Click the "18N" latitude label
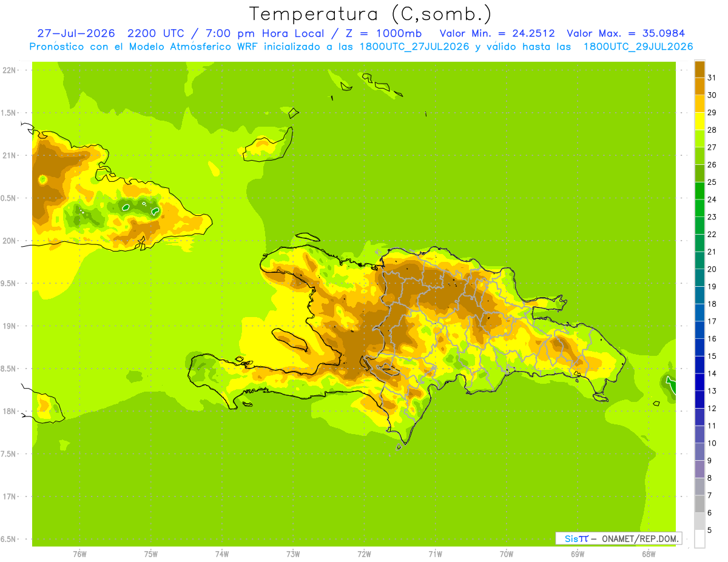728x562 pixels. [9, 411]
